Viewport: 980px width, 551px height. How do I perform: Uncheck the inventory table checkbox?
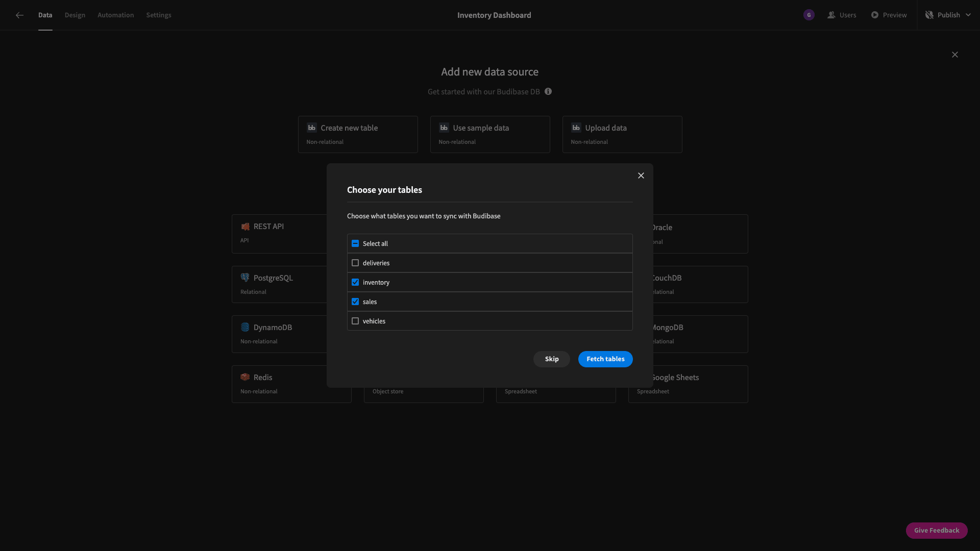[x=355, y=282]
